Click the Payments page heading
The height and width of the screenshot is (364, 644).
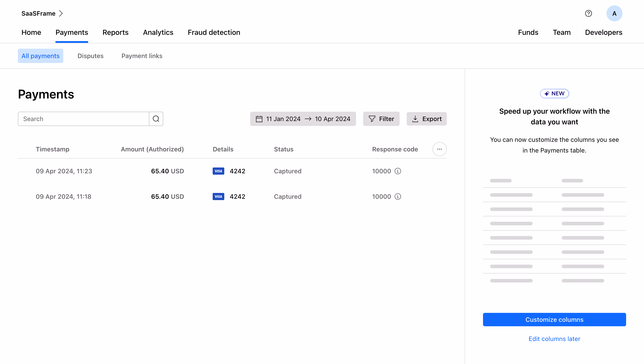pyautogui.click(x=46, y=94)
